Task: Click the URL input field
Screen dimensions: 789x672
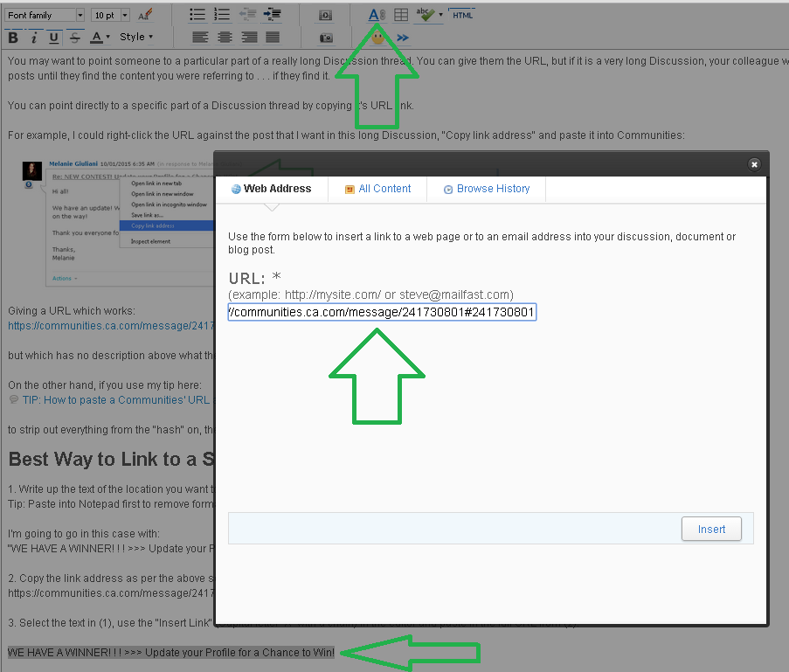Action: 383,312
